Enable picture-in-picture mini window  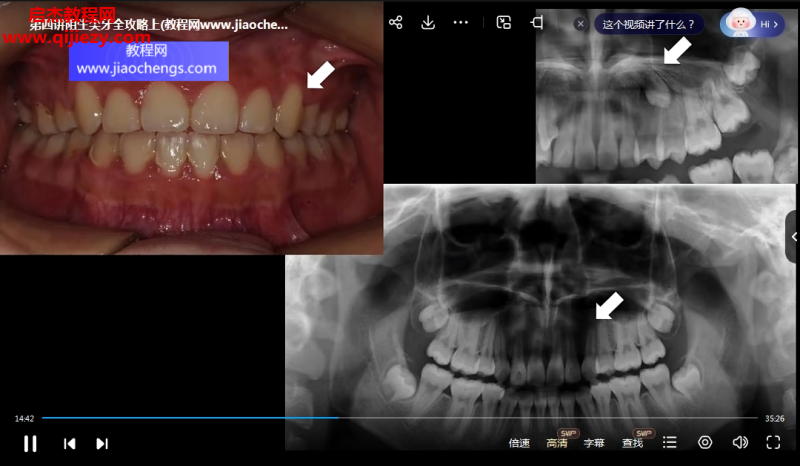504,22
